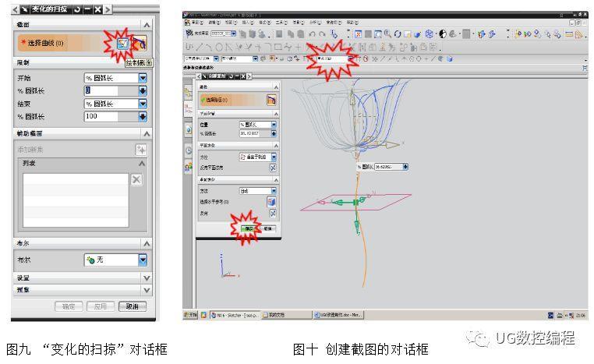Open the 位置 dropdown in the 创建草图 dialog
594x364 pixels.
click(x=274, y=125)
